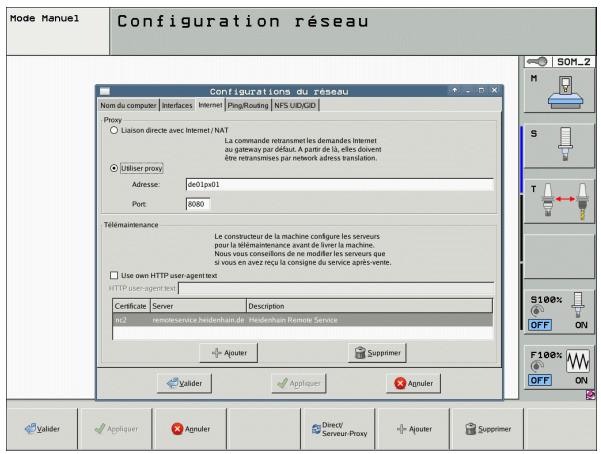Screen dimensions: 601x454
Task: Turn spindle override S100% ON
Action: point(581,325)
